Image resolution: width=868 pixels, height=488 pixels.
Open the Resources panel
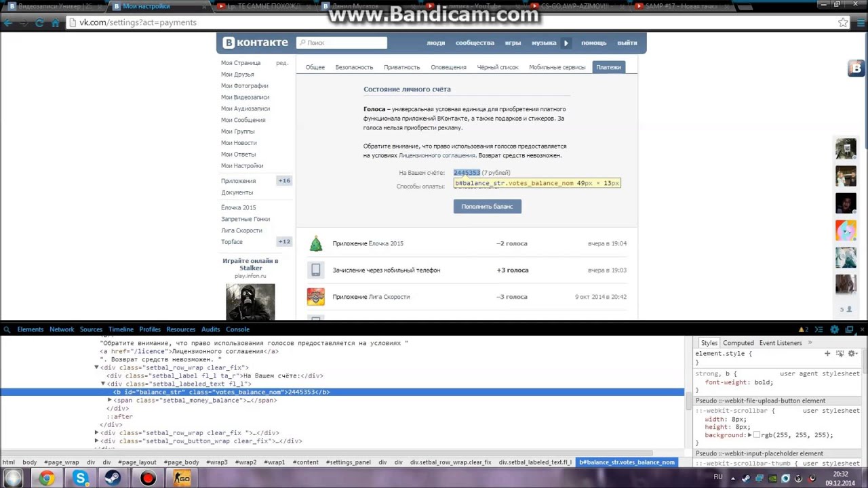click(x=181, y=329)
